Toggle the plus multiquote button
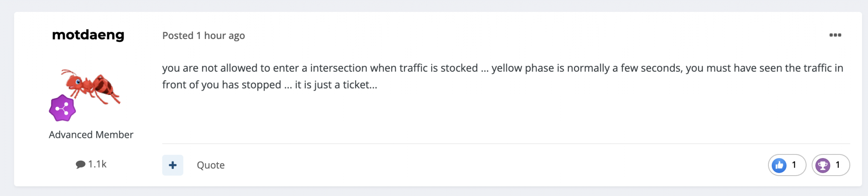Viewport: 868px width, 196px height. 172,165
